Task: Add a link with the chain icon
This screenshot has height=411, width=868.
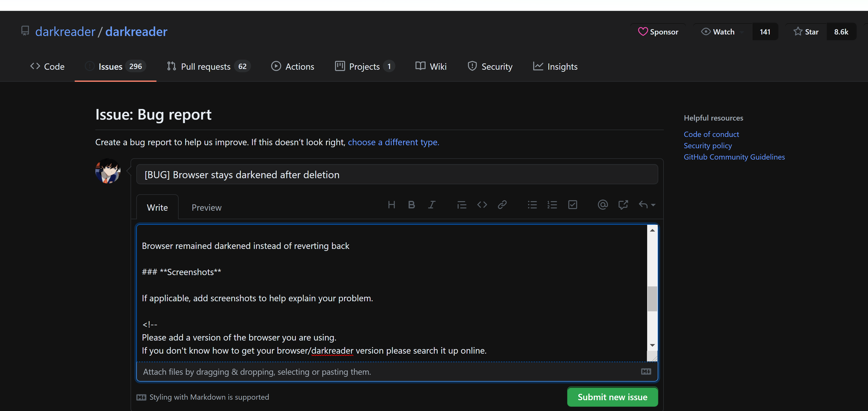Action: pyautogui.click(x=502, y=205)
